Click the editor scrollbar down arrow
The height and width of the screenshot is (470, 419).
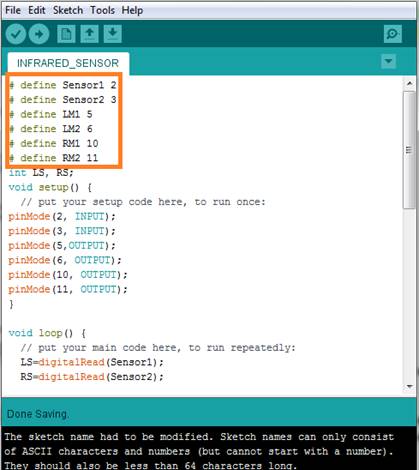[x=409, y=386]
